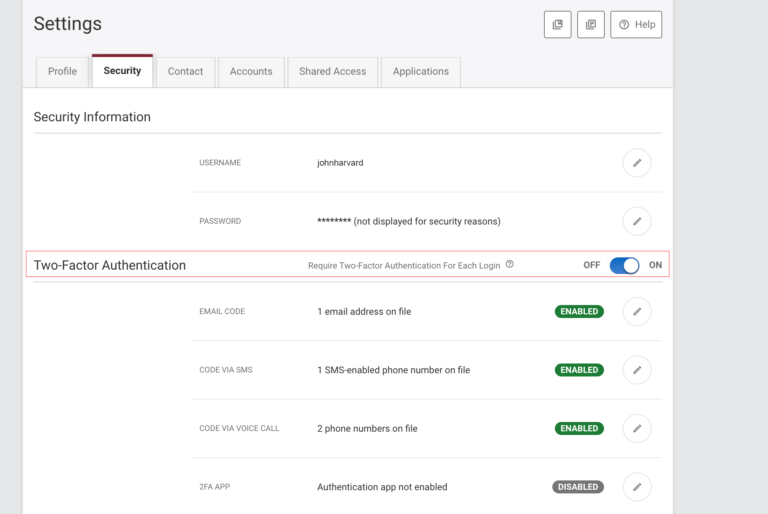This screenshot has height=514, width=768.
Task: Click the edit pencil for Code via SMS
Action: (x=636, y=370)
